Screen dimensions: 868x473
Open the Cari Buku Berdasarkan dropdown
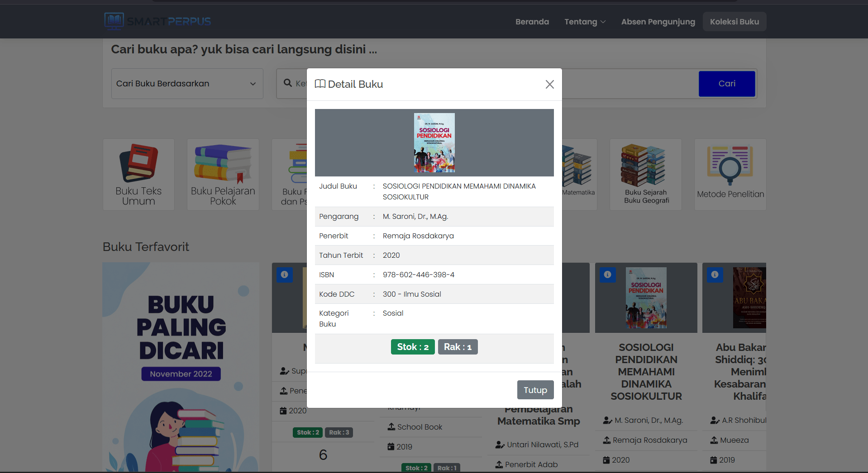point(187,84)
